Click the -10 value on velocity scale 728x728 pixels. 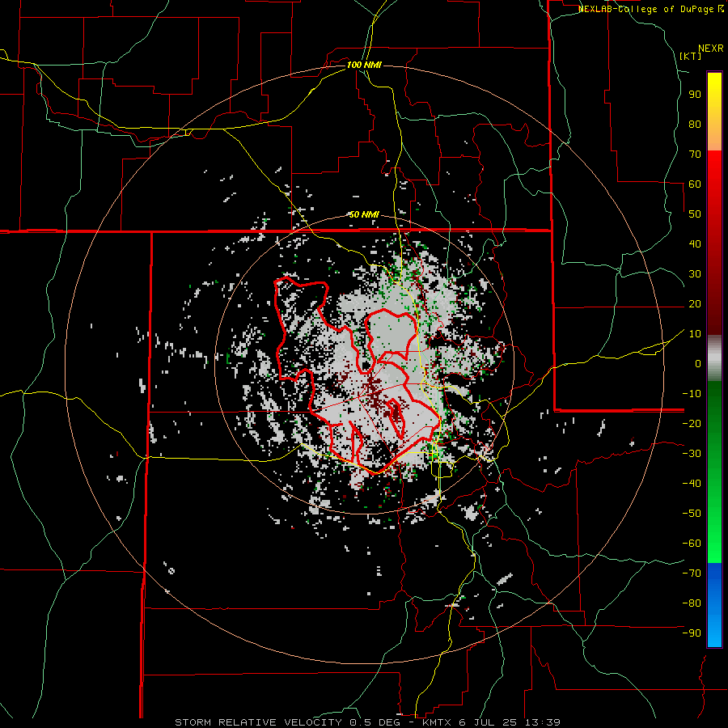point(692,394)
